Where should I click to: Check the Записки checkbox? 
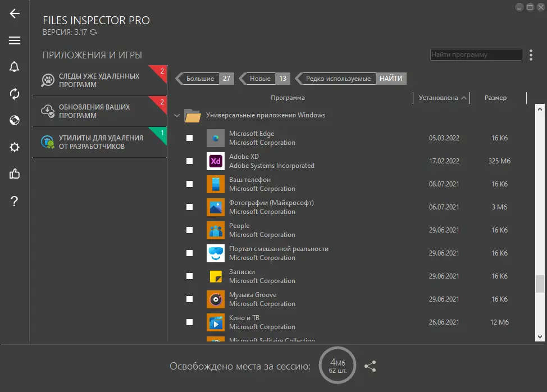189,276
